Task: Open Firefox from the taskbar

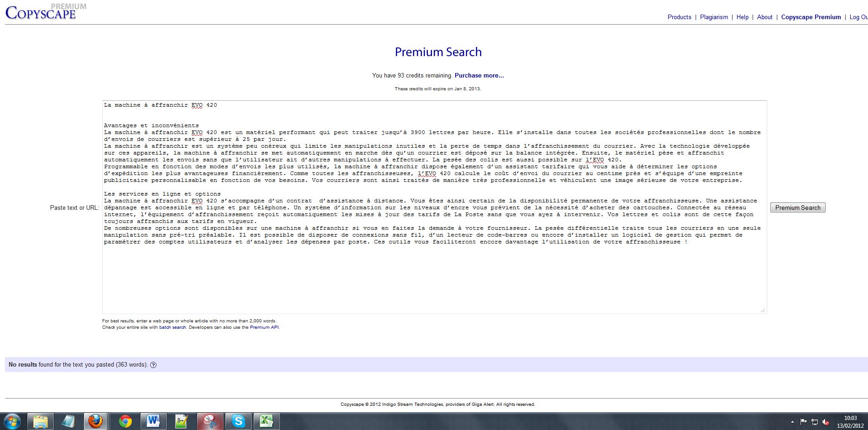Action: 95,421
